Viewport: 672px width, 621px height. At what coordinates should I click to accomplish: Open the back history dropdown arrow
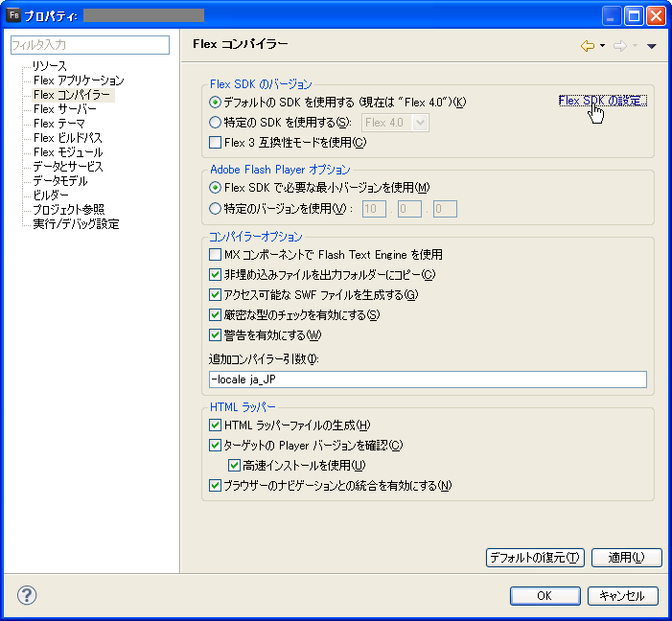tap(602, 46)
